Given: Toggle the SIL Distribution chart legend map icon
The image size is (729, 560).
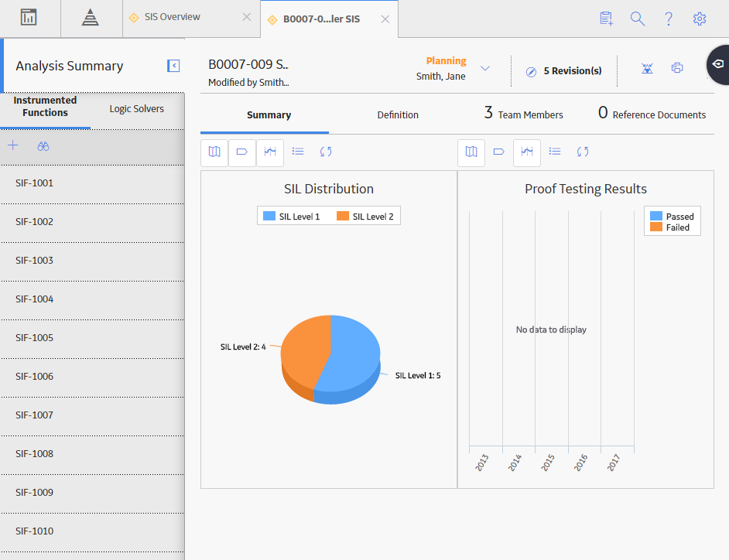Looking at the screenshot, I should pos(214,152).
